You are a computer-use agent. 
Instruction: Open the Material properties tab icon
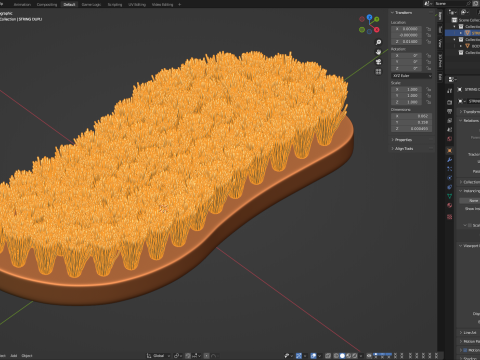450,205
